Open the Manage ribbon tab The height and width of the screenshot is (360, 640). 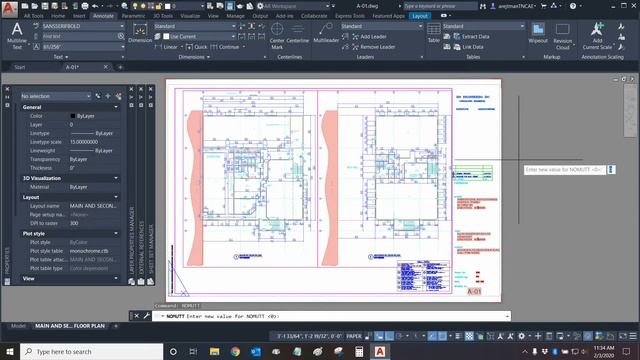(236, 16)
